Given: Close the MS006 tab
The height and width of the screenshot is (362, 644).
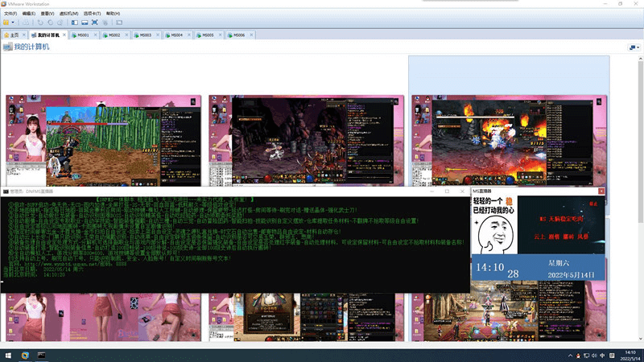Looking at the screenshot, I should pyautogui.click(x=251, y=35).
